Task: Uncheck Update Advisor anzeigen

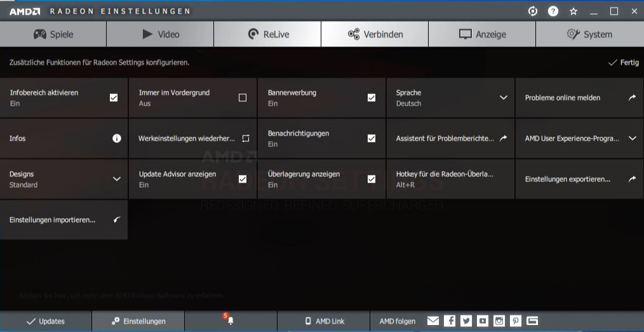Action: pyautogui.click(x=243, y=179)
